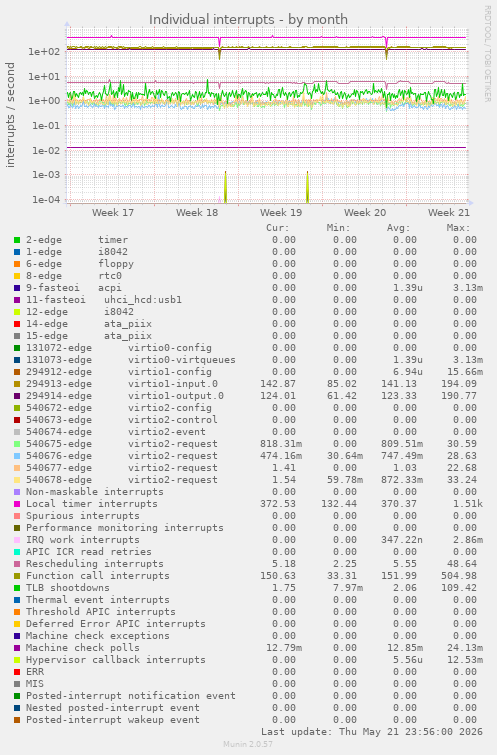Click the Last update timestamp text
497x755 pixels.
[372, 732]
